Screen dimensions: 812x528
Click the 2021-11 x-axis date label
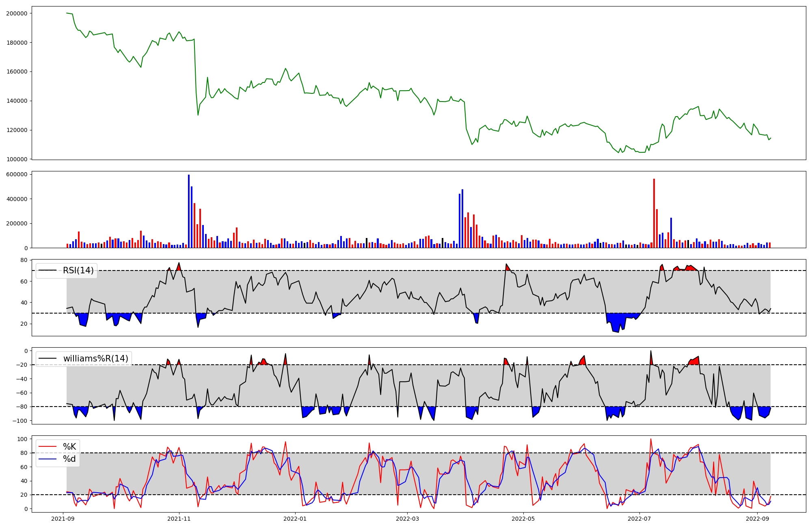tap(179, 519)
